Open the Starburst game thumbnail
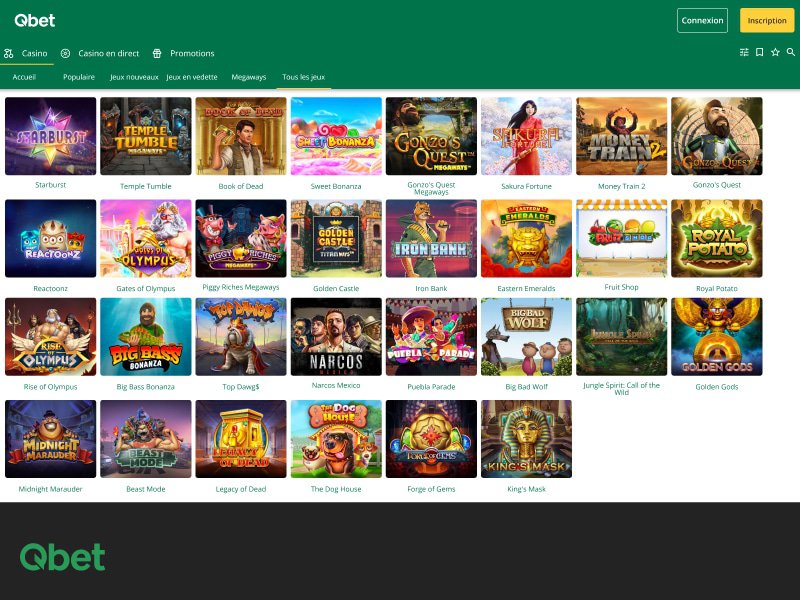 point(51,136)
